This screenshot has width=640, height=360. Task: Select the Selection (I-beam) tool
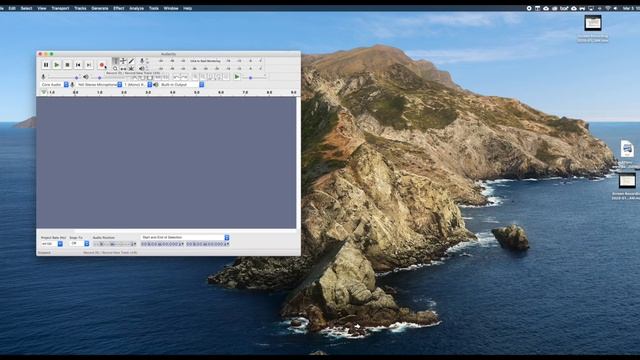click(116, 61)
